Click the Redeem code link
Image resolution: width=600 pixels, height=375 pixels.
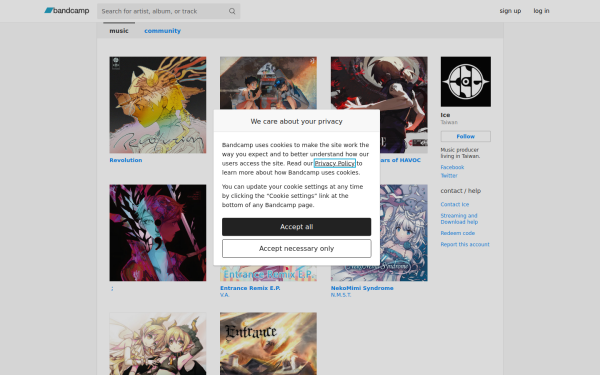coord(458,233)
